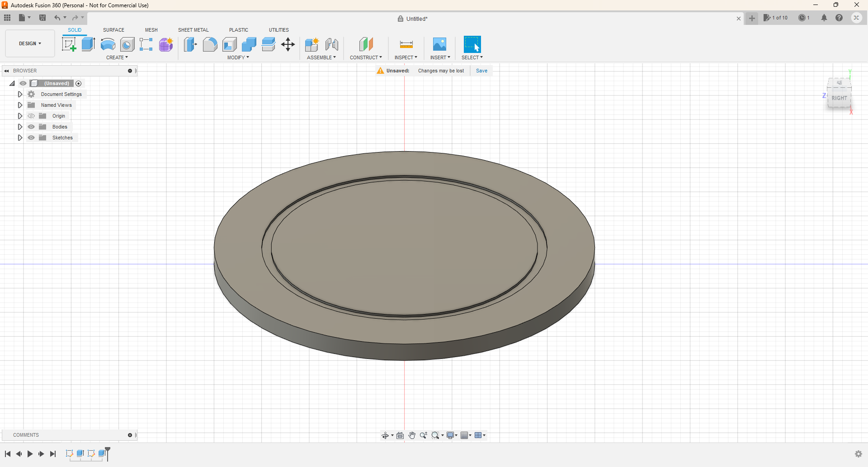Click the RIGHT face of ViewCube
868x467 pixels.
(x=839, y=98)
